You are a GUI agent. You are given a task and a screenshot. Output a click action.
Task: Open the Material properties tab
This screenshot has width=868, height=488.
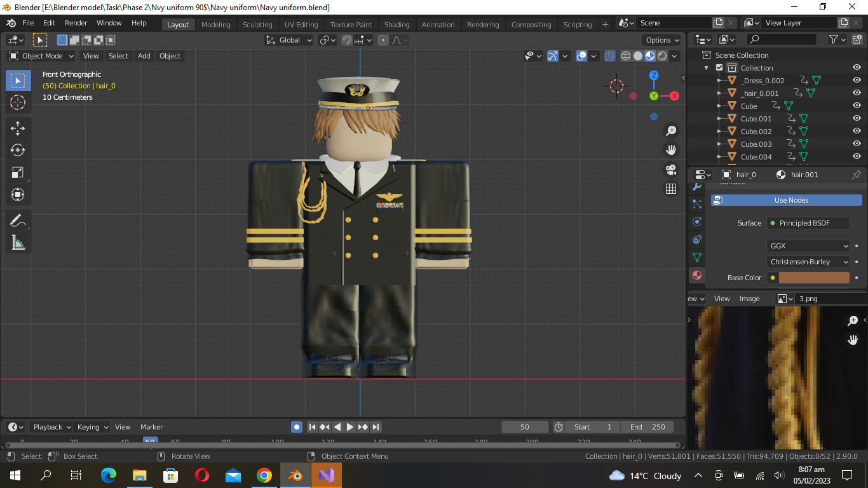tap(697, 275)
